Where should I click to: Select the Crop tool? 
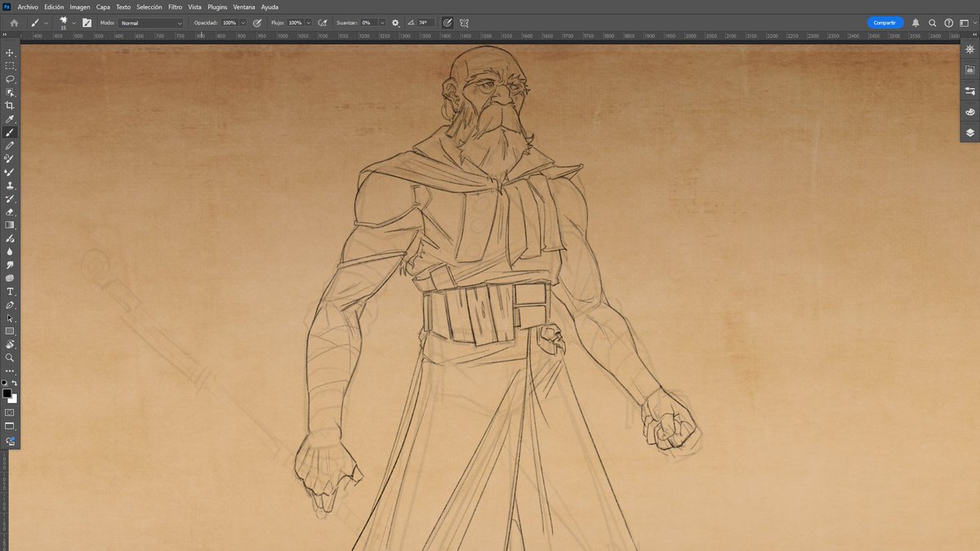(10, 105)
